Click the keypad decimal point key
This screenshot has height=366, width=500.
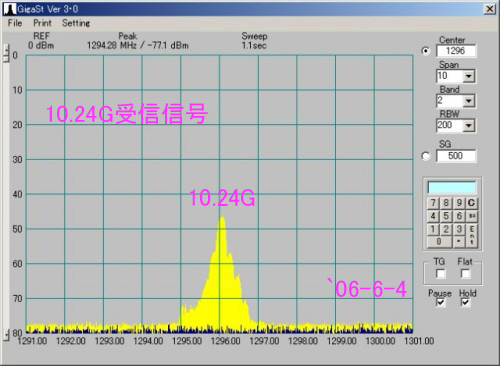tap(459, 242)
